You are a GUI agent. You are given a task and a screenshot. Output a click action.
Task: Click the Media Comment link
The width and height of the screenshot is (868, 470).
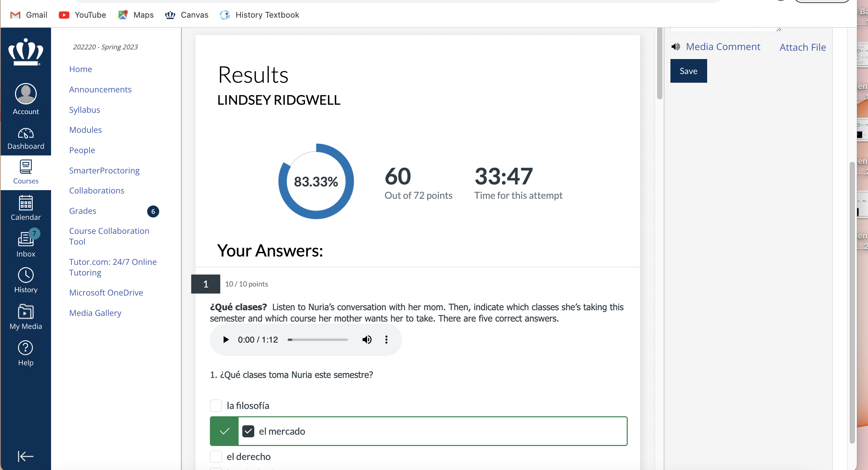point(723,46)
